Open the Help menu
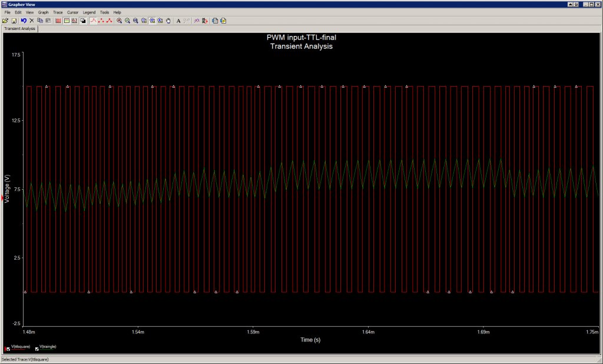 click(x=117, y=12)
